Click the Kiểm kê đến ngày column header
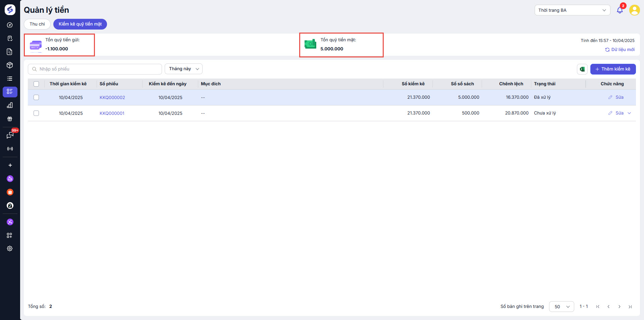 (168, 84)
